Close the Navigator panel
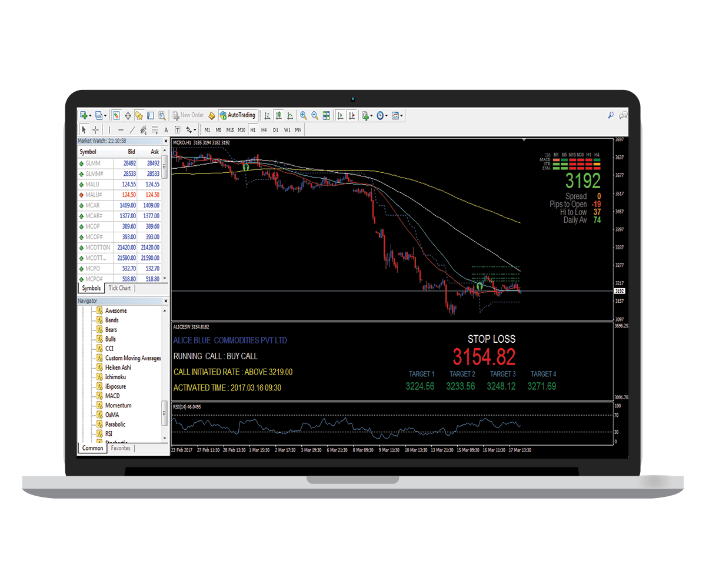Viewport: 706px width, 588px height. point(165,301)
